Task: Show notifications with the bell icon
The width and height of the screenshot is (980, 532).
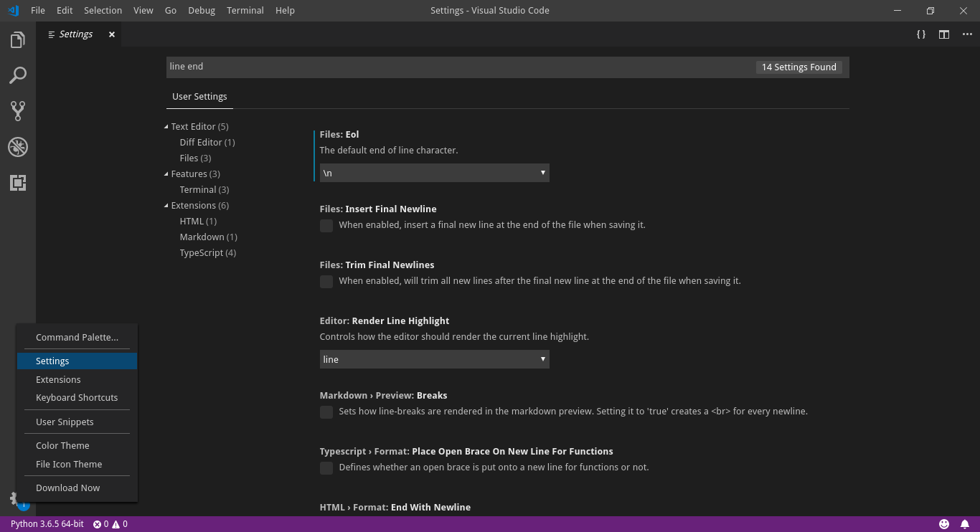Action: tap(965, 524)
